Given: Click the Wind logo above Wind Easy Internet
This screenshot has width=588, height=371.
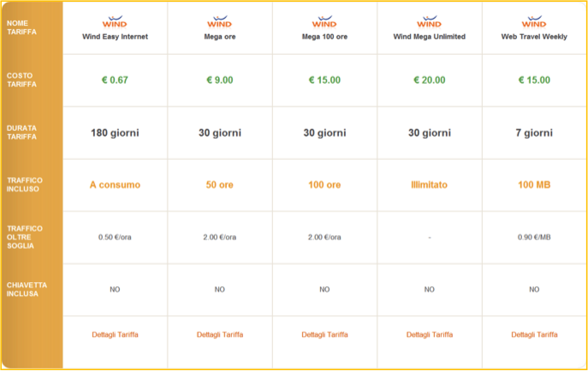Looking at the screenshot, I should click(115, 21).
